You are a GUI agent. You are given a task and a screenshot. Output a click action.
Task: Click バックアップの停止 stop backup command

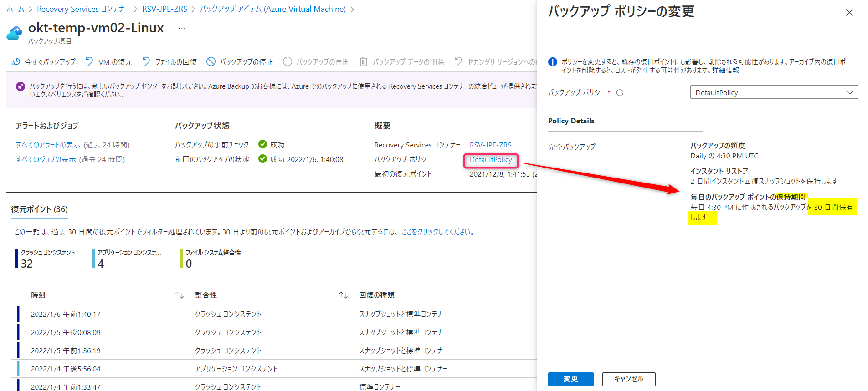[x=240, y=61]
